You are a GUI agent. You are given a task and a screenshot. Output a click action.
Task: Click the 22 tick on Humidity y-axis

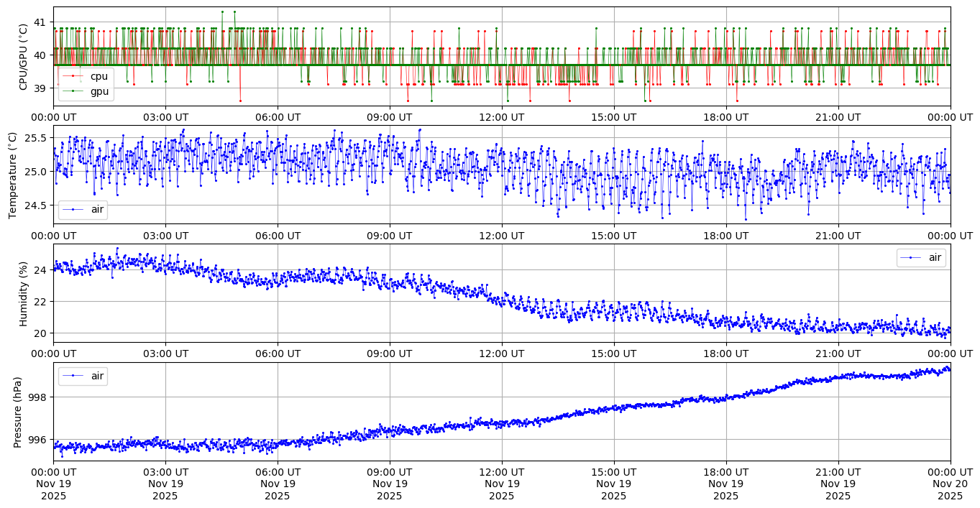(40, 301)
